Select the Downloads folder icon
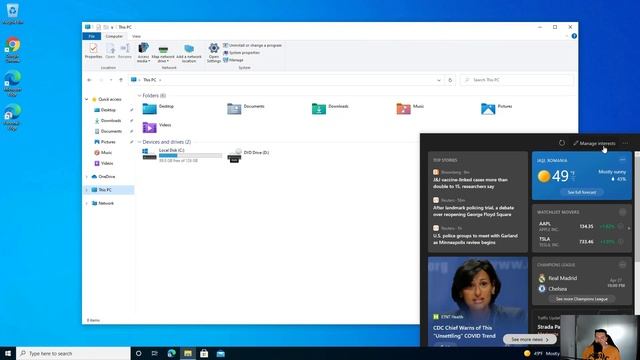Viewport: 640px width, 360px height. click(x=319, y=108)
